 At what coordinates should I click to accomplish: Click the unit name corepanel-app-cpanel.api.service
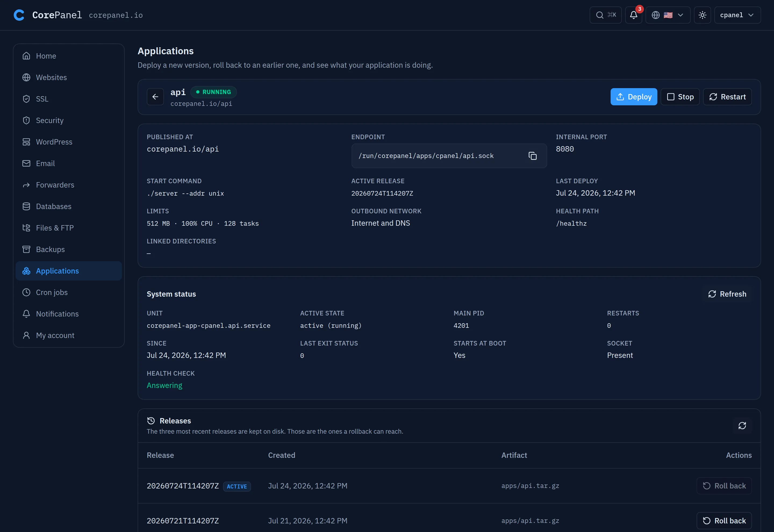208,325
